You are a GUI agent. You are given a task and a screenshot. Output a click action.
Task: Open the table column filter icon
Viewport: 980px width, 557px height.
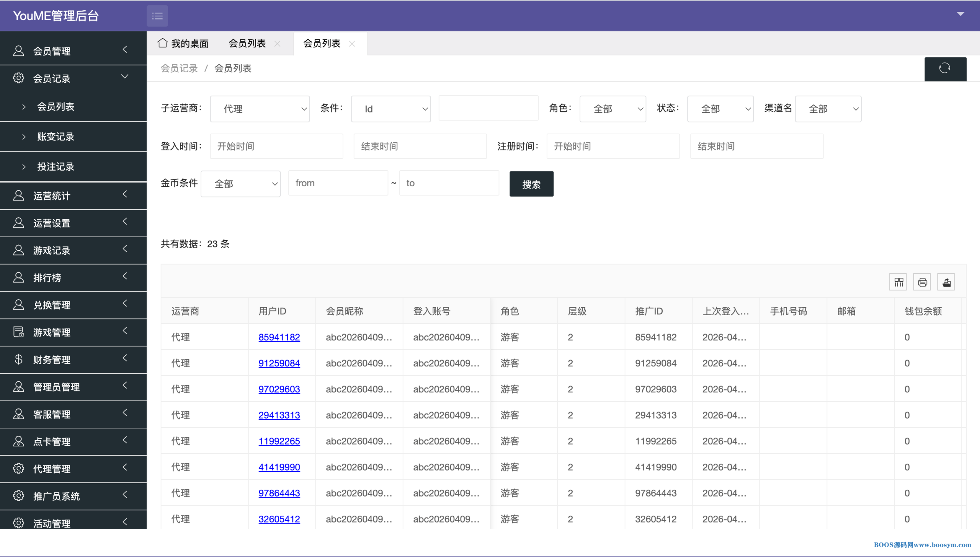[x=898, y=282]
